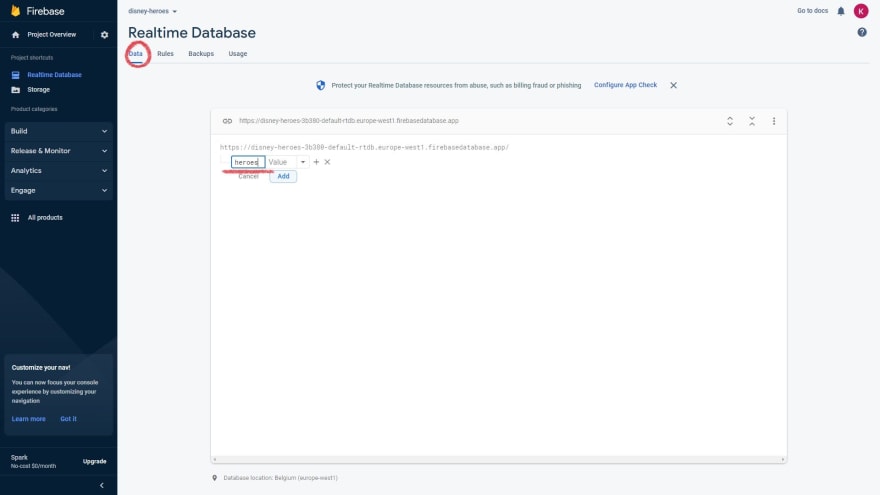Expand the Engage category
The image size is (880, 495).
click(x=58, y=191)
